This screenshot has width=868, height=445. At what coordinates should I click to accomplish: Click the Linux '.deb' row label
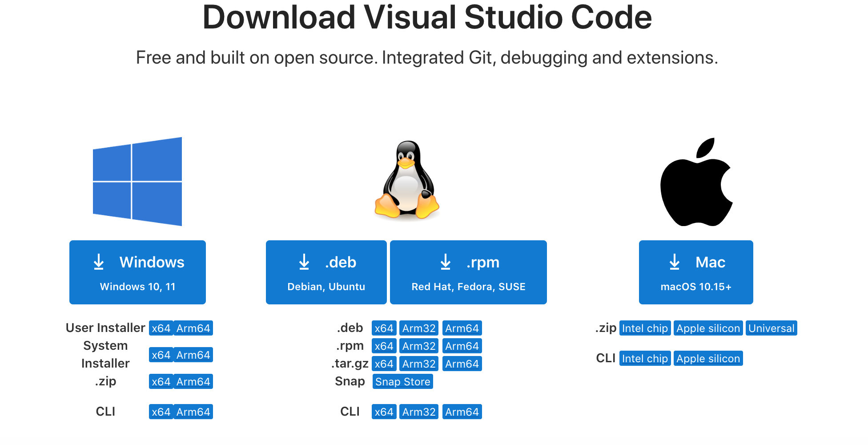[350, 328]
